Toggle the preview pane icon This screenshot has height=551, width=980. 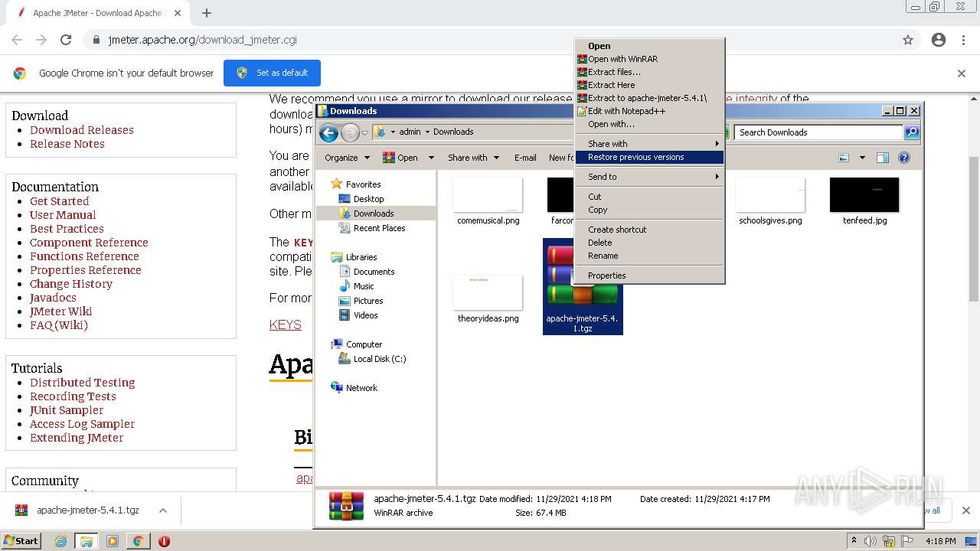tap(883, 158)
